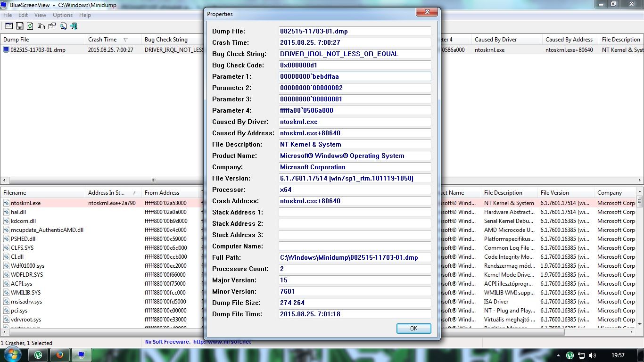
Task: Sort by the Caused By Driver column header
Action: point(507,40)
